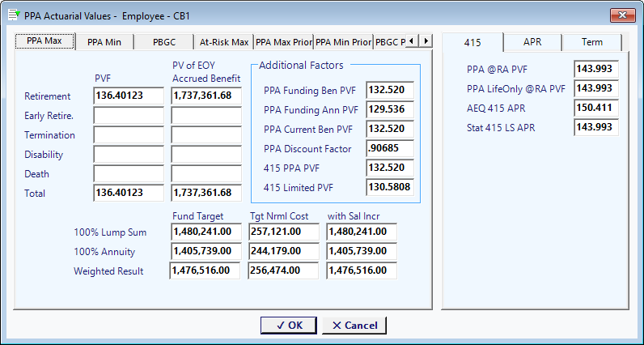The height and width of the screenshot is (345, 644).
Task: Close the PPA Actuarial Values dialog
Action: [x=623, y=15]
